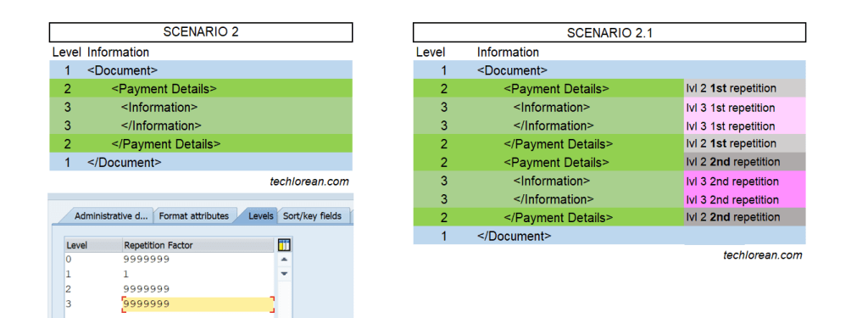Click lvl 2 1st repetition beside <Payment Details>
Screen dimensions: 868x318
tap(744, 88)
